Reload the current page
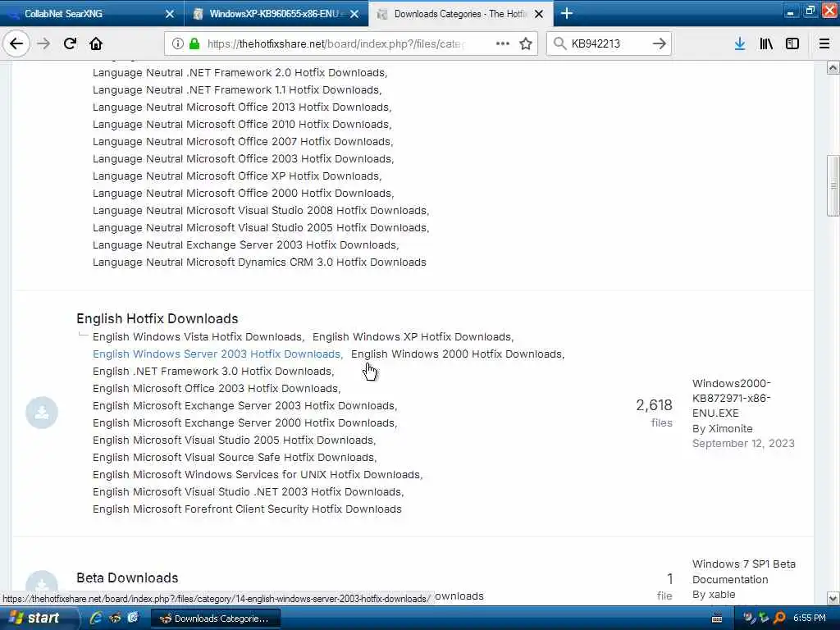 click(70, 43)
